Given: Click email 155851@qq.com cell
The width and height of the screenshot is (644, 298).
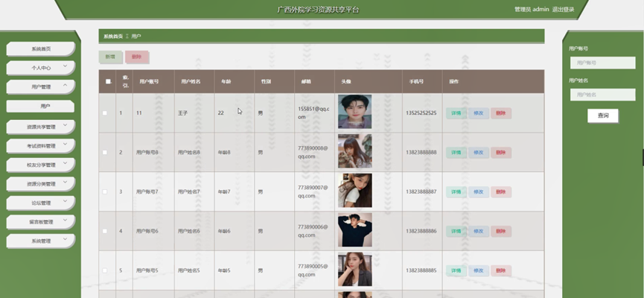Looking at the screenshot, I should pyautogui.click(x=313, y=113).
